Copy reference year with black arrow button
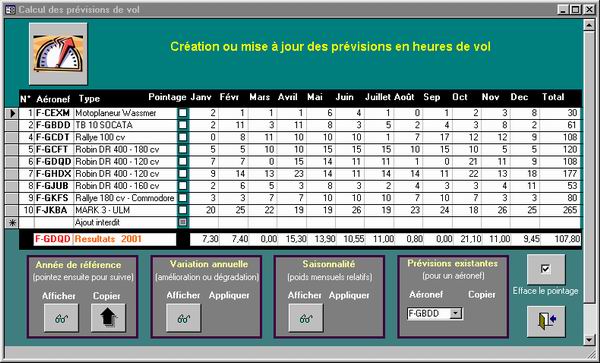The image size is (600, 363). pyautogui.click(x=108, y=318)
